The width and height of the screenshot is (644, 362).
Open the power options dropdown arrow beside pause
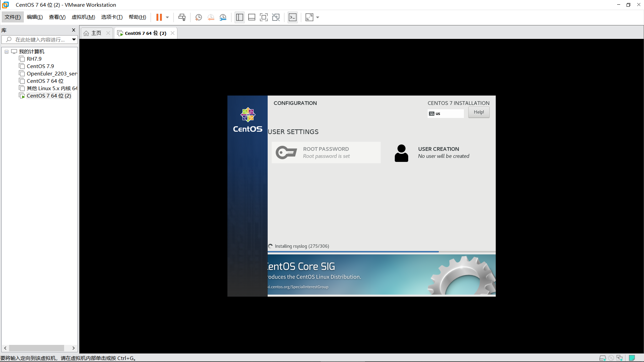click(x=167, y=17)
